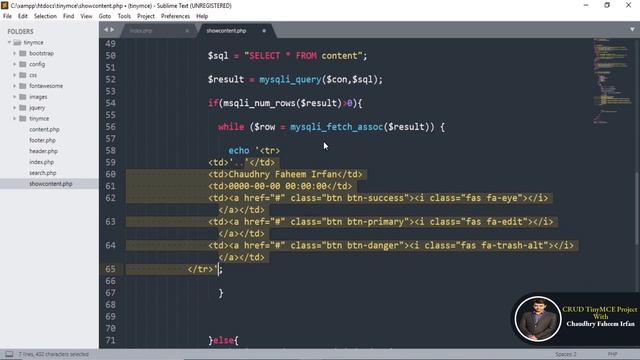Image resolution: width=640 pixels, height=360 pixels.
Task: Open the Project menu
Action: pyautogui.click(x=146, y=16)
